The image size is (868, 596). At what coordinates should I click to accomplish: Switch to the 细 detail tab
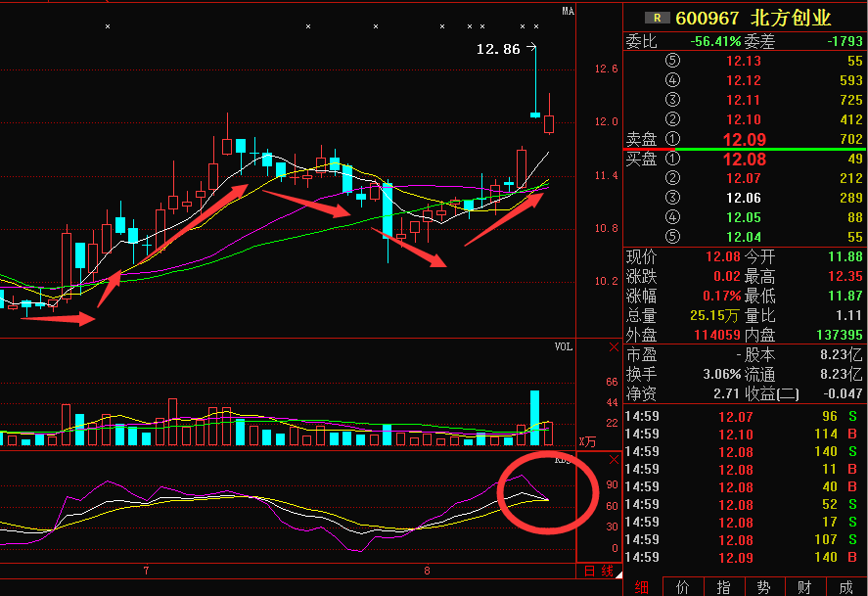(642, 586)
